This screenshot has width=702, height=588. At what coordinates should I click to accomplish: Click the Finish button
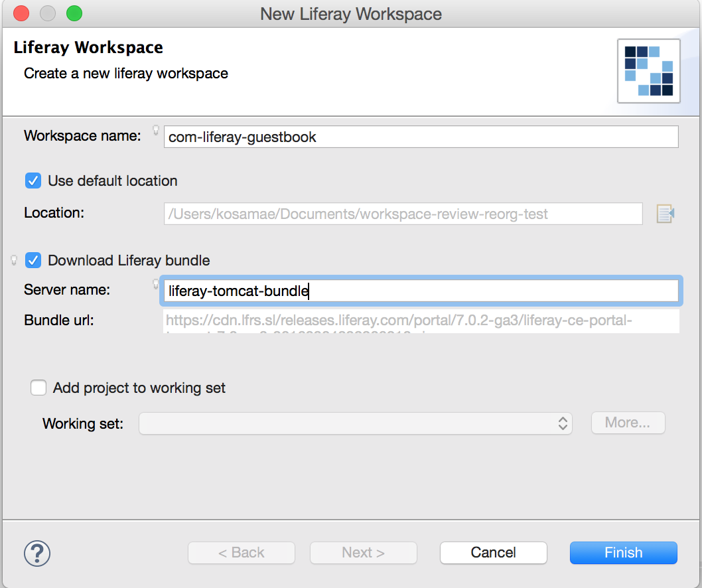tap(623, 553)
